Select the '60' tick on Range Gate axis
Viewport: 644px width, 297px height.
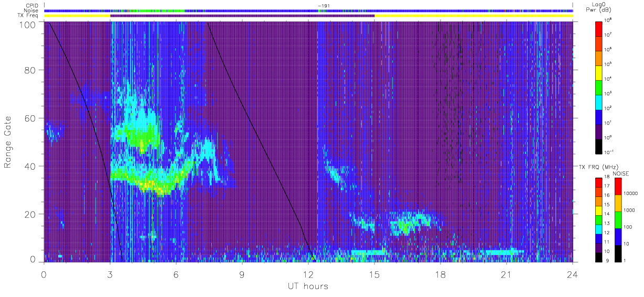click(x=30, y=118)
